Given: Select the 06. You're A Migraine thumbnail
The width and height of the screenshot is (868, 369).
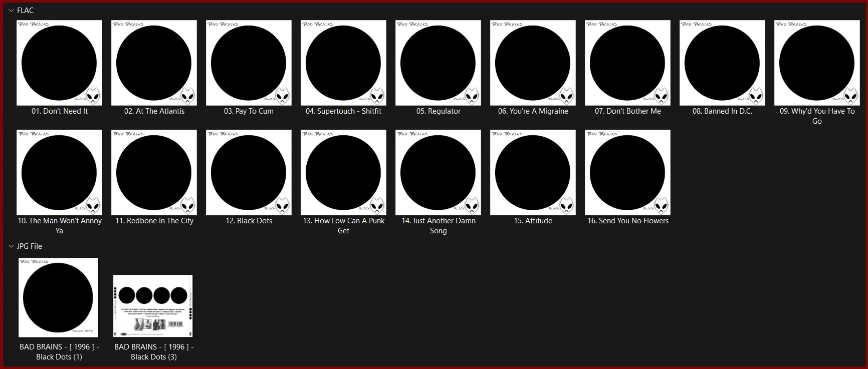Looking at the screenshot, I should click(x=533, y=63).
